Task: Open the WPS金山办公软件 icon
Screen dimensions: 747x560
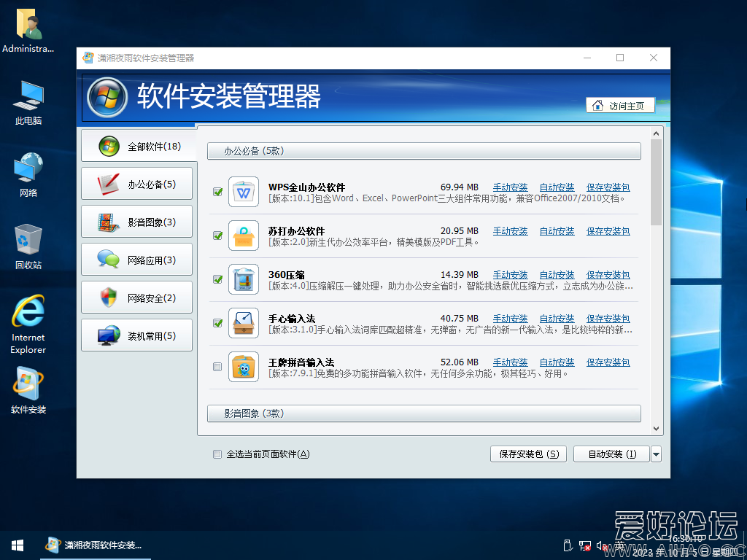Action: tap(244, 190)
